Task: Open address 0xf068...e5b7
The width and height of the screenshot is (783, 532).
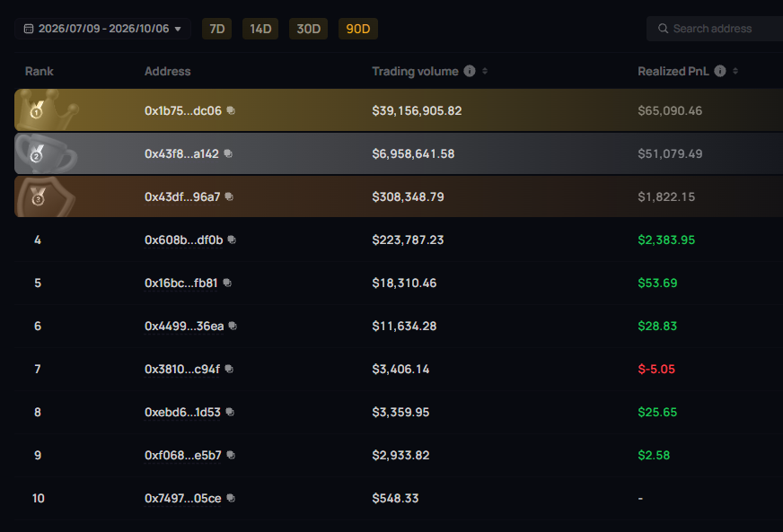Action: [x=183, y=455]
